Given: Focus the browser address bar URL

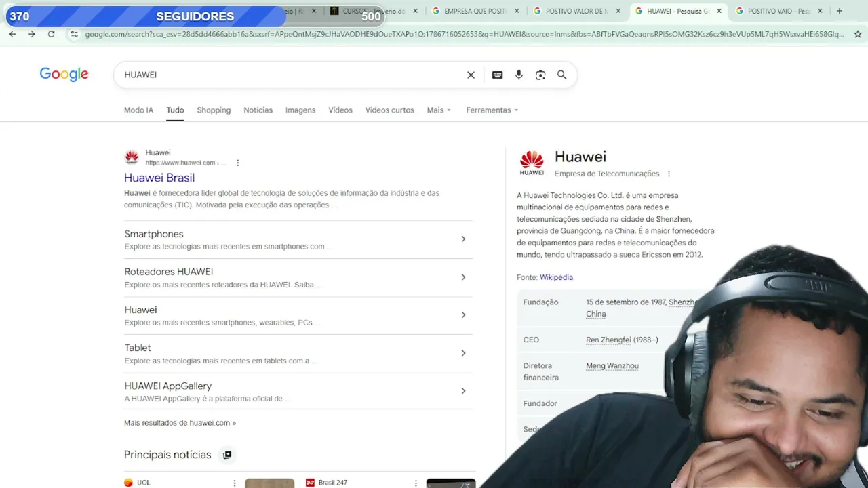Looking at the screenshot, I should [465, 34].
